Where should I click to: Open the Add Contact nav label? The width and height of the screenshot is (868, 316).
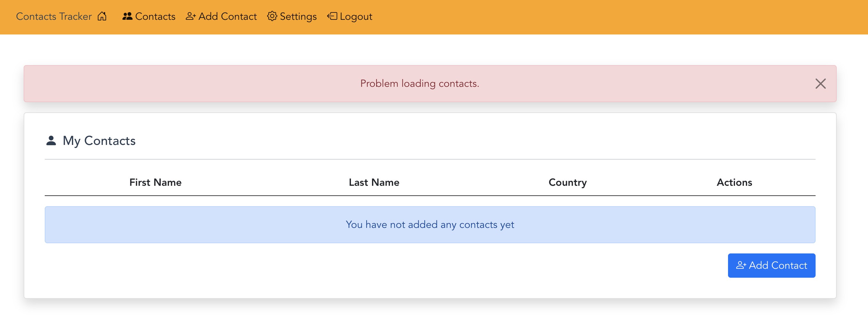(x=228, y=16)
